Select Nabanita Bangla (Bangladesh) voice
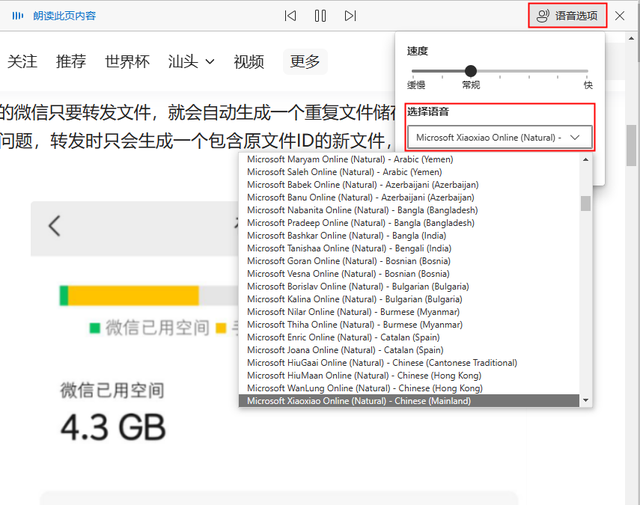The width and height of the screenshot is (640, 505). (x=409, y=210)
